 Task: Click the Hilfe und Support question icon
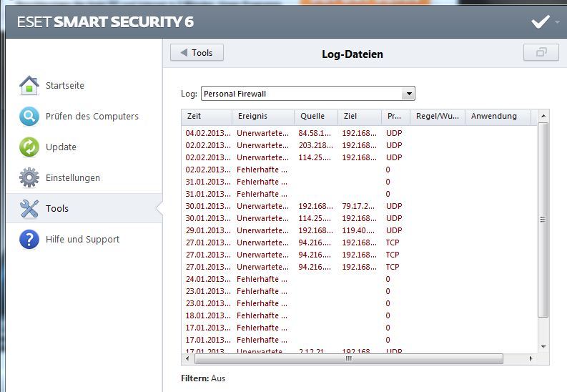29,239
